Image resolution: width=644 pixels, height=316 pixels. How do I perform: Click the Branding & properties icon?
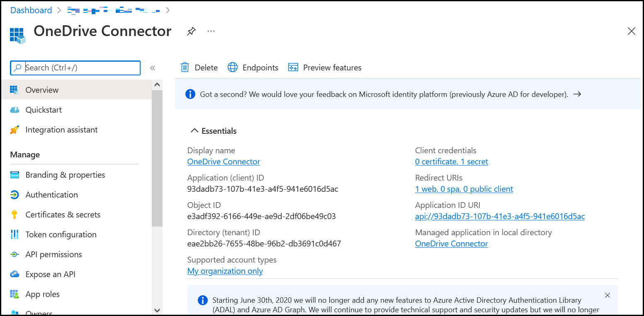tap(15, 175)
